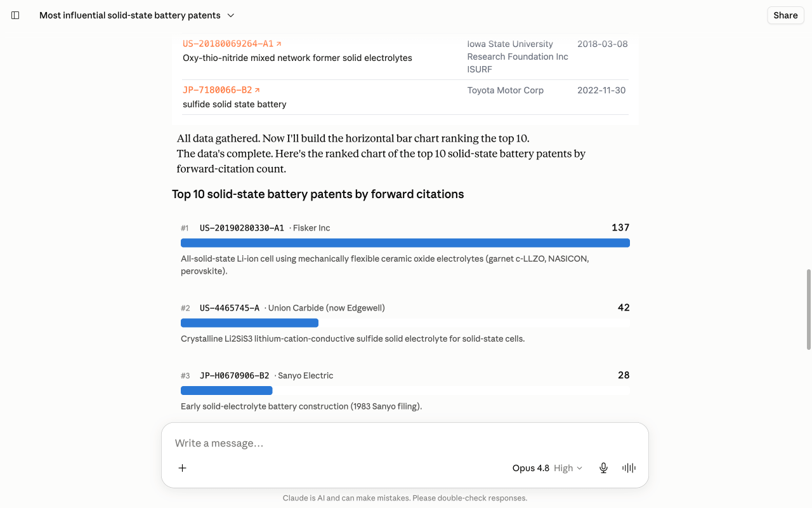Click the blue bar for US-20190280330-A1

pos(405,243)
